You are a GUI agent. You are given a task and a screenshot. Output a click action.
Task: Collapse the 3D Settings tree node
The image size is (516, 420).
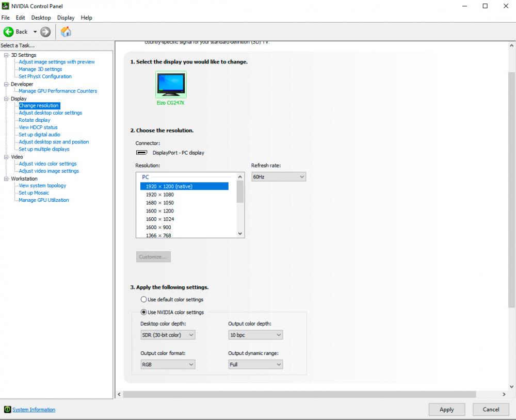(x=6, y=55)
